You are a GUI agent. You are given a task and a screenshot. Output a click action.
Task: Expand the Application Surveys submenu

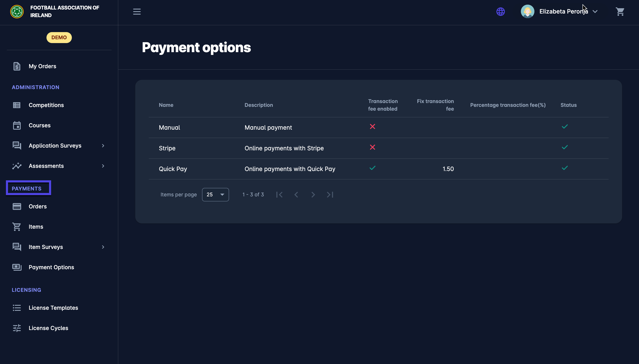click(103, 145)
